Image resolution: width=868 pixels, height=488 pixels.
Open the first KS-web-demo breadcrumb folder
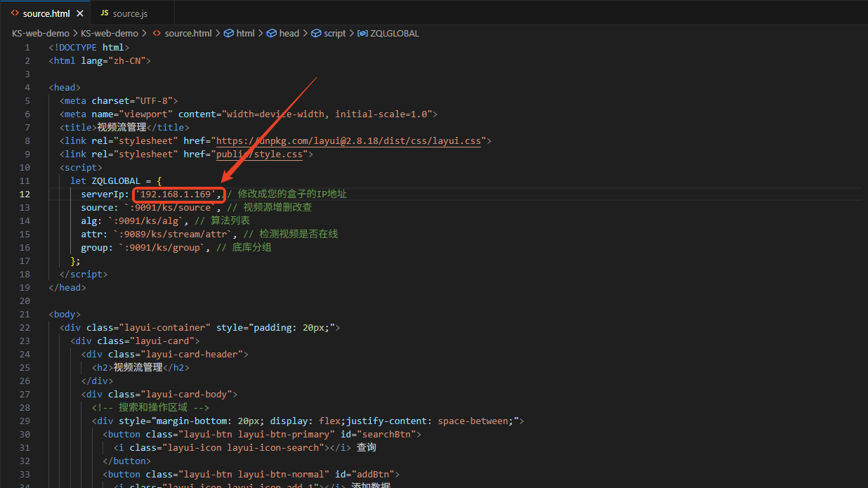(40, 33)
